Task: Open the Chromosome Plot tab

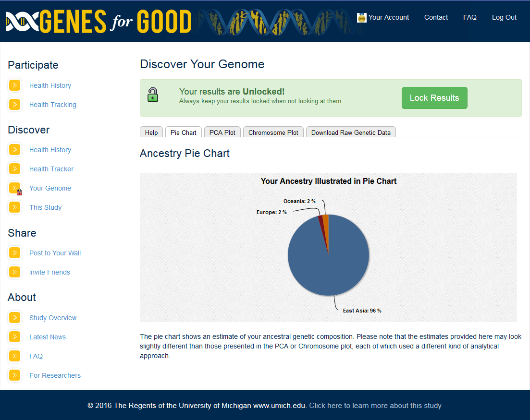Action: [273, 132]
